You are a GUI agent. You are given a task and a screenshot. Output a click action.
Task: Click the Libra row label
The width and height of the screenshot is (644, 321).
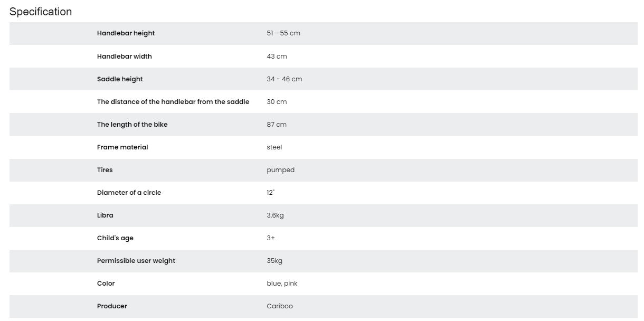pos(105,215)
